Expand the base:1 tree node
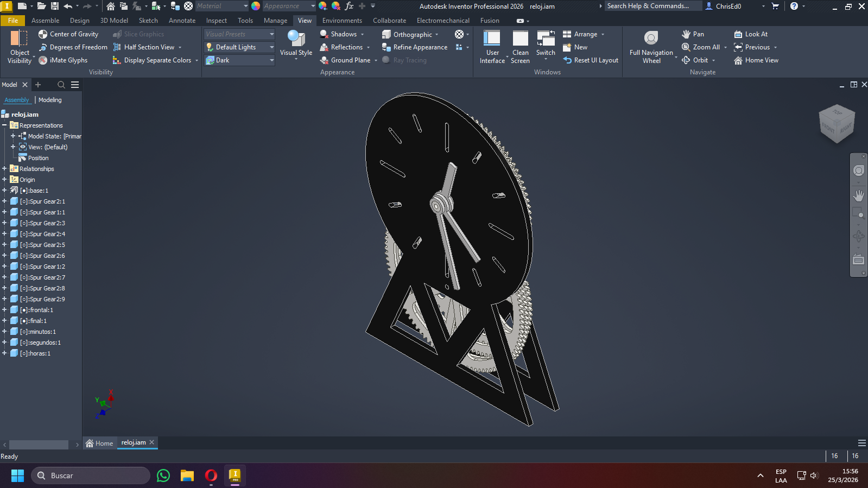 (x=4, y=191)
